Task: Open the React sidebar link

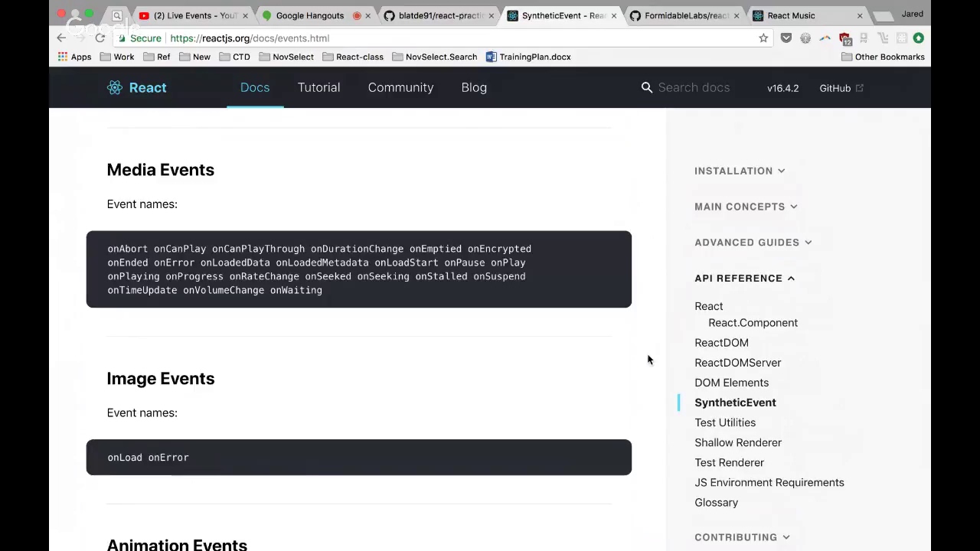Action: tap(708, 306)
